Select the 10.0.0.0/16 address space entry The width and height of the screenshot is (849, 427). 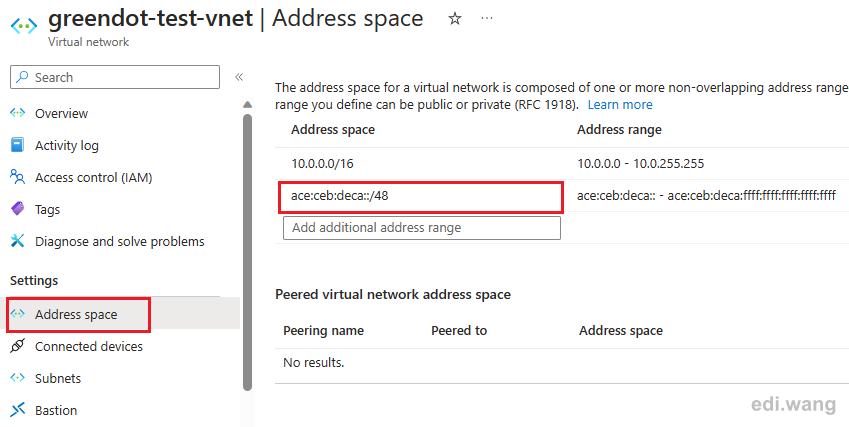322,163
